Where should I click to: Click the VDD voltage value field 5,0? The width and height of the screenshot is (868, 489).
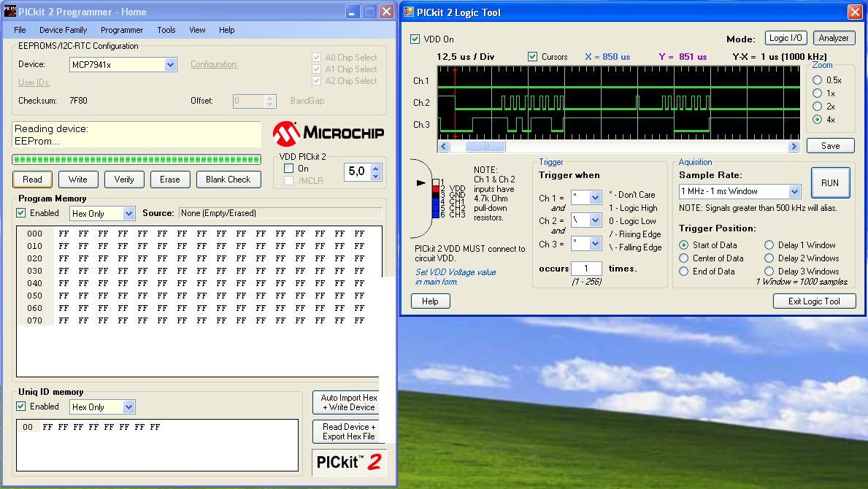357,172
